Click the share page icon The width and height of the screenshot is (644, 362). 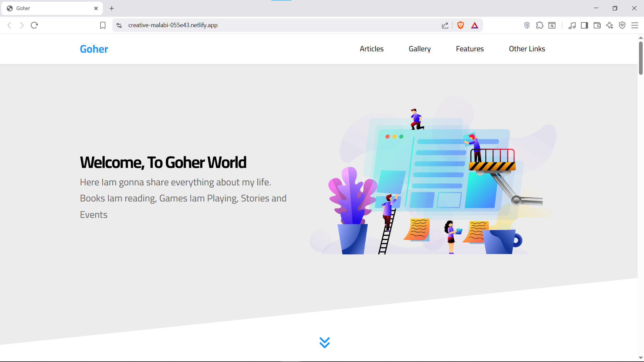445,25
